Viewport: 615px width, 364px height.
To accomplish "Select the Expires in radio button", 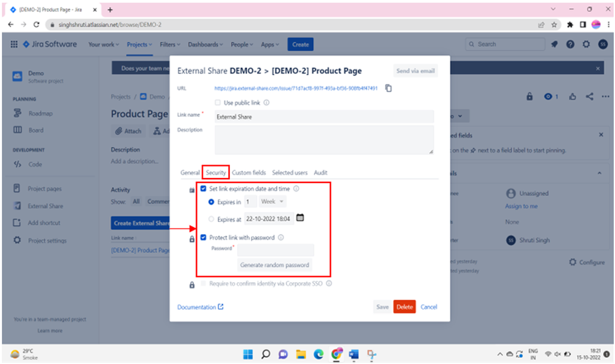I will pos(211,202).
